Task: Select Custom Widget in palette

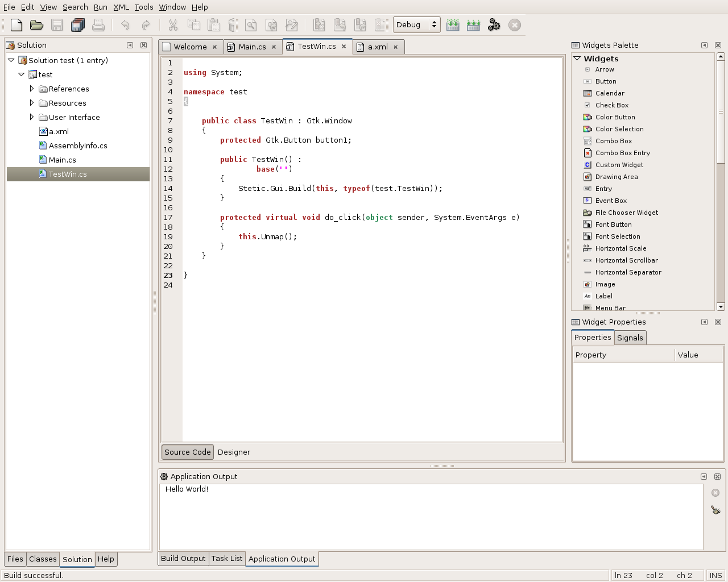Action: pyautogui.click(x=619, y=165)
